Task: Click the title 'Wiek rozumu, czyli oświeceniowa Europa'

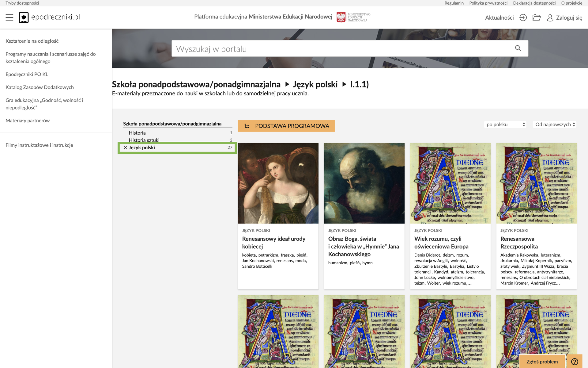Action: (x=441, y=243)
